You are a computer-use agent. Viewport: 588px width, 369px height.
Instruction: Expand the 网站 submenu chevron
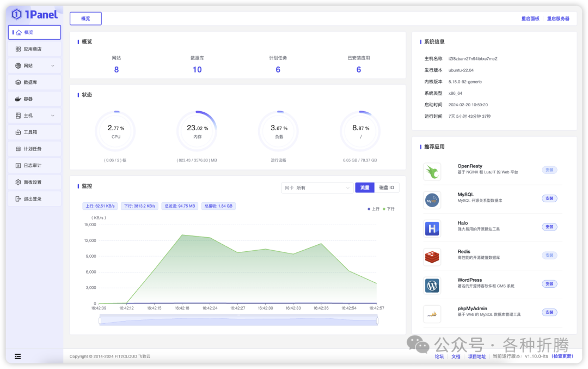[x=52, y=66]
